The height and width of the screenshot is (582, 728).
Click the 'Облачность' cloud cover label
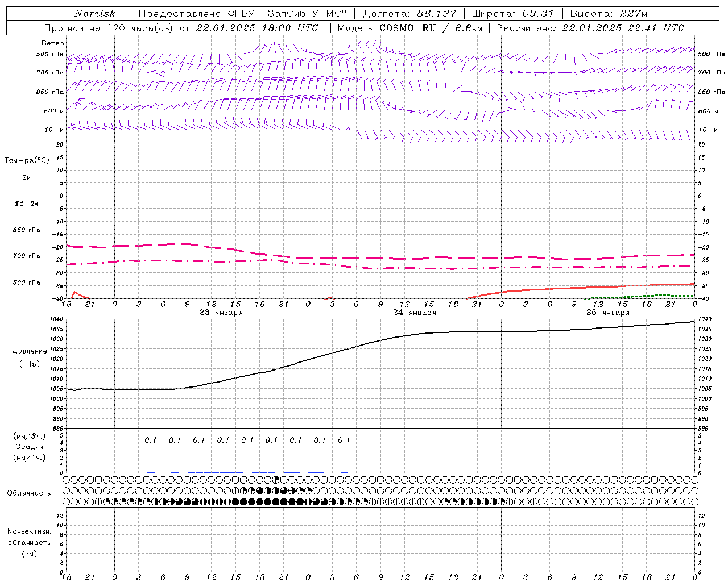click(x=29, y=493)
